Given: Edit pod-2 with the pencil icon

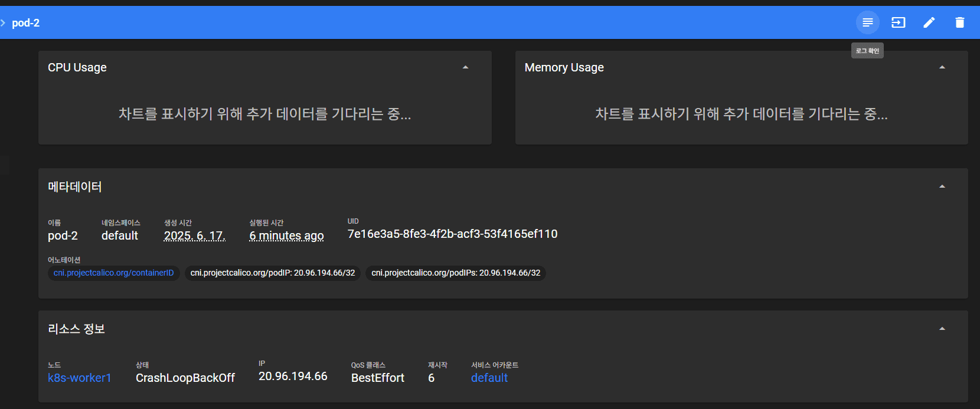Looking at the screenshot, I should pos(929,22).
